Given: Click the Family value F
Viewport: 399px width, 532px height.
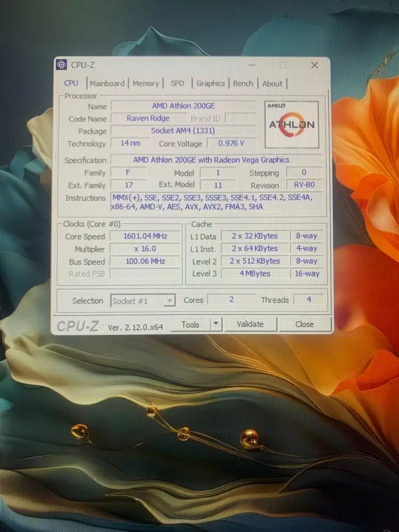Looking at the screenshot, I should pyautogui.click(x=129, y=172).
